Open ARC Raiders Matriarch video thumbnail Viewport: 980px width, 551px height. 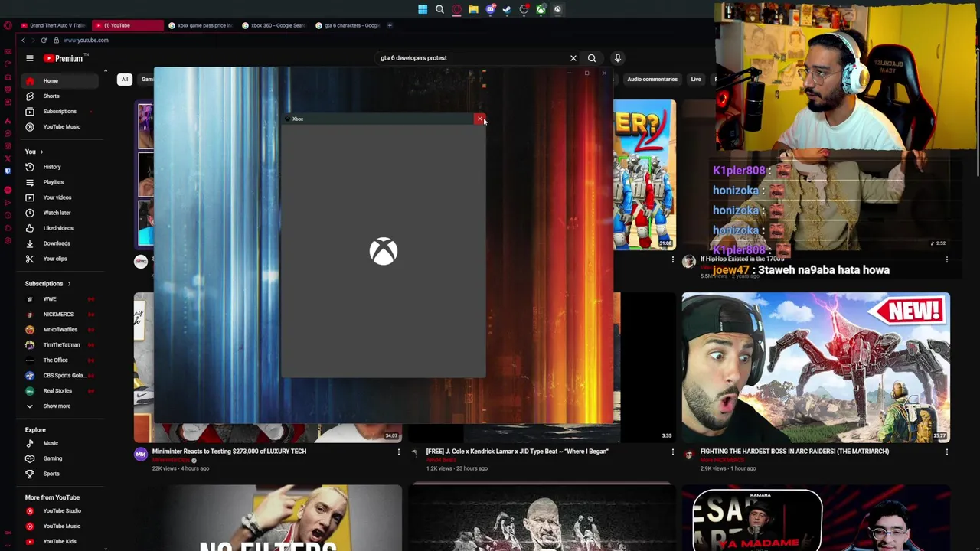[x=816, y=367]
